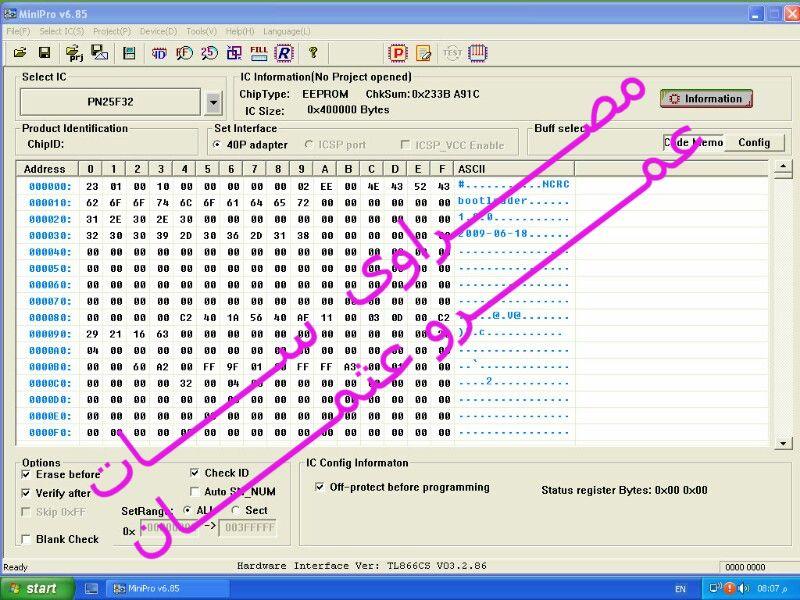Screen dimensions: 800x600
Task: Select the ALL range radio button
Action: tap(188, 510)
